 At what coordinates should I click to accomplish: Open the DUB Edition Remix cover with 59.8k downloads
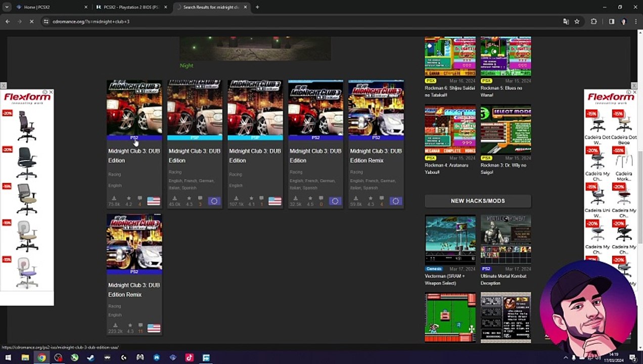[376, 109]
